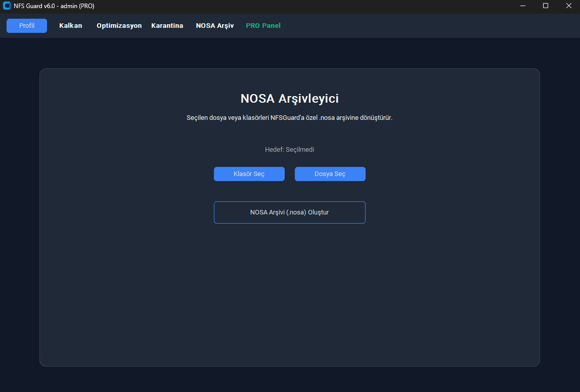Go to the Optimizasyon tab
Image resolution: width=580 pixels, height=392 pixels.
[x=119, y=25]
